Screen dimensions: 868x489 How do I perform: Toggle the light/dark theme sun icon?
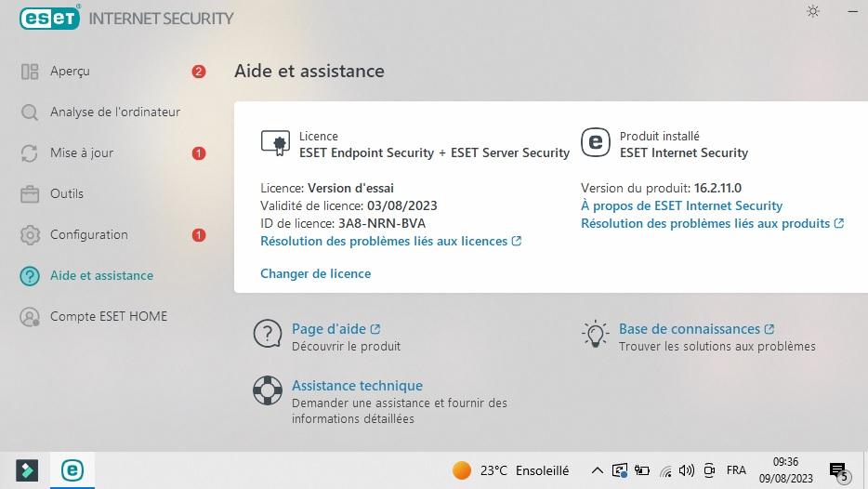(x=812, y=11)
